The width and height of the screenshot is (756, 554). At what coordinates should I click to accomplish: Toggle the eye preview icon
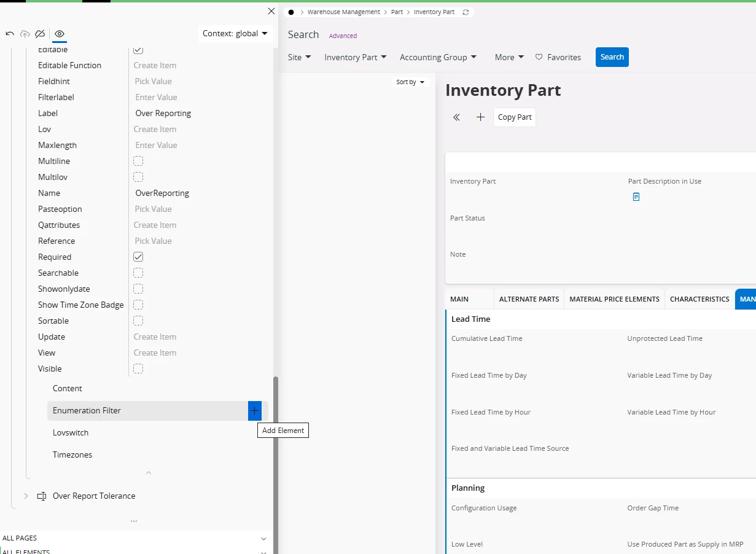(60, 34)
